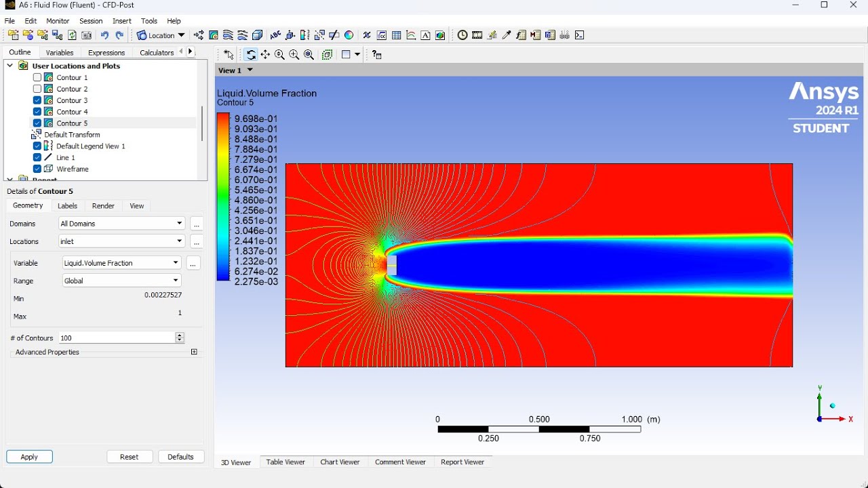The height and width of the screenshot is (488, 868).
Task: Switch to the Expressions tab
Action: [x=106, y=52]
